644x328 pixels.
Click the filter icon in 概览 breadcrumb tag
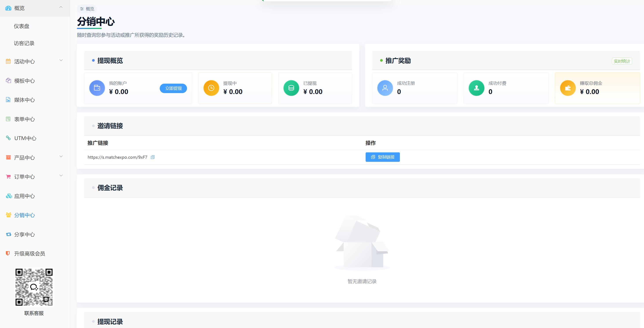click(82, 9)
